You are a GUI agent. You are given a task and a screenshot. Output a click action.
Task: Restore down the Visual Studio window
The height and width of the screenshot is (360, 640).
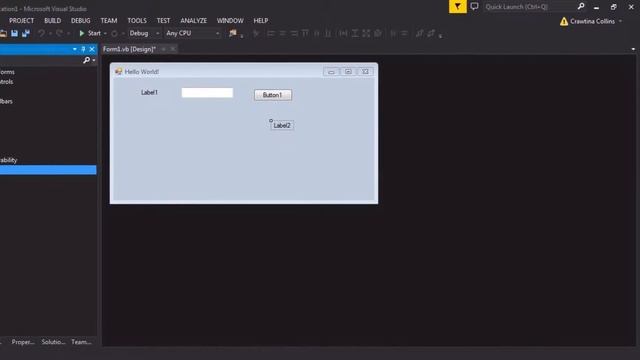(613, 7)
